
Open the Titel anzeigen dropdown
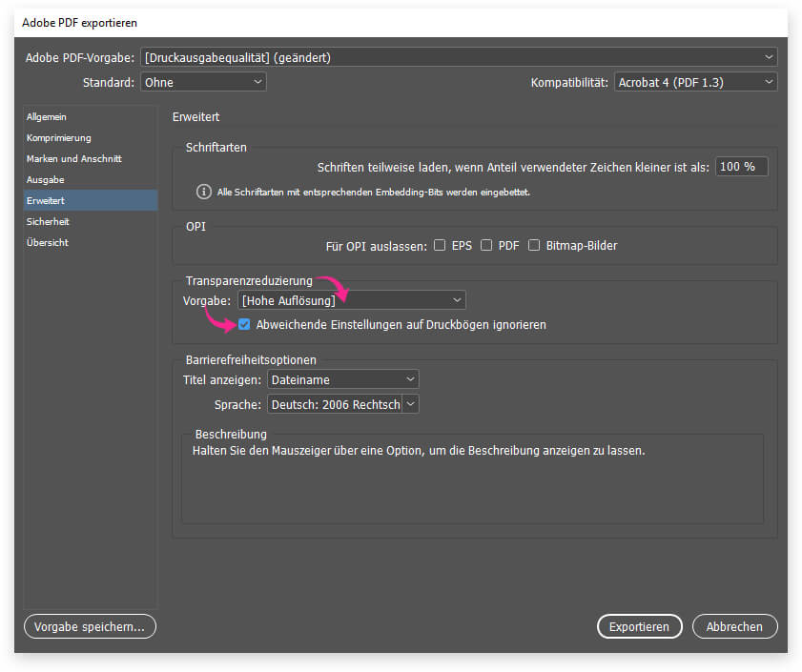[x=342, y=378]
